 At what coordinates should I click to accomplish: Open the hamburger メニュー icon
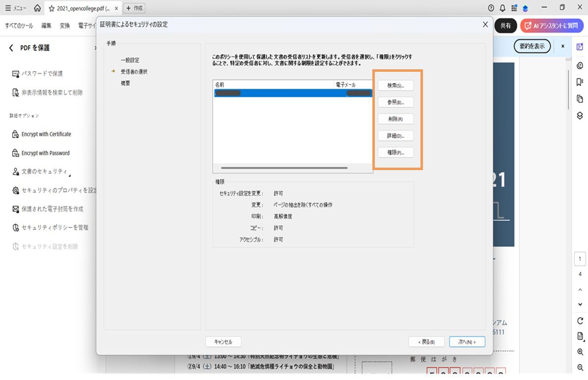click(15, 8)
